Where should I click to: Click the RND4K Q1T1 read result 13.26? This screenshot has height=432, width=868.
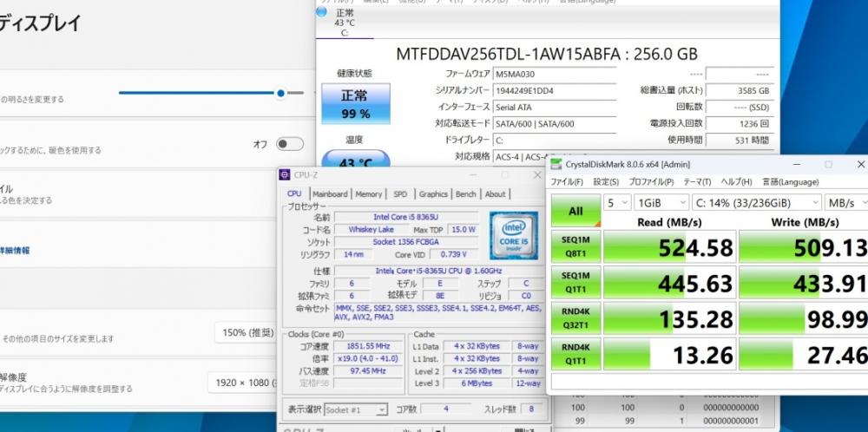pos(669,354)
